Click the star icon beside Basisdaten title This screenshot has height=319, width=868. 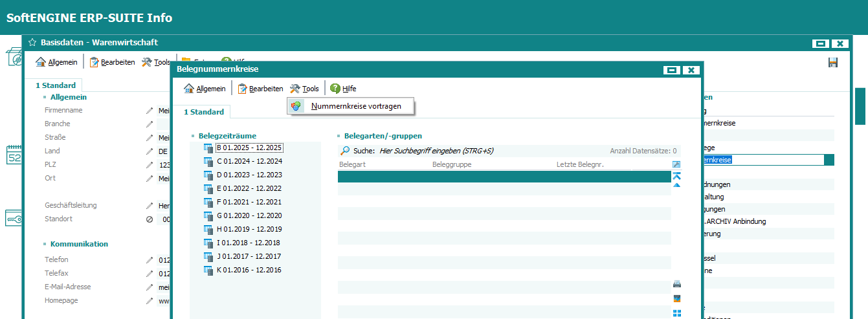coord(32,43)
